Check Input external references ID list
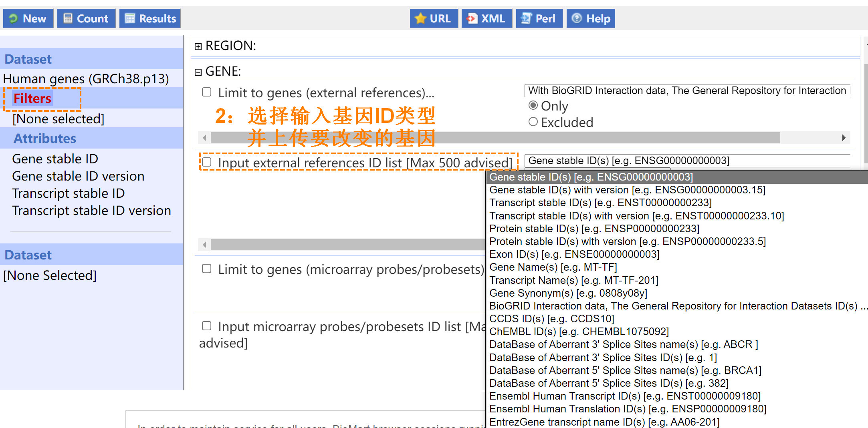This screenshot has height=428, width=868. [x=207, y=162]
